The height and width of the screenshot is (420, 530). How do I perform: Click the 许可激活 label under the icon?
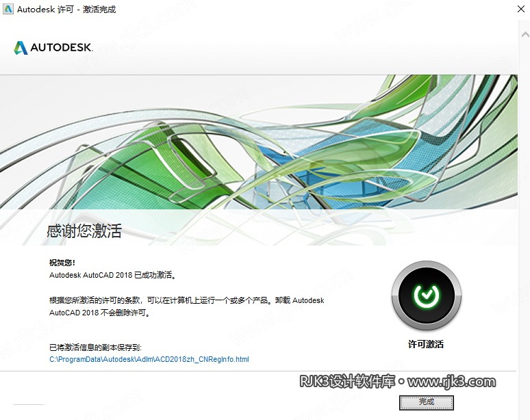tap(426, 344)
